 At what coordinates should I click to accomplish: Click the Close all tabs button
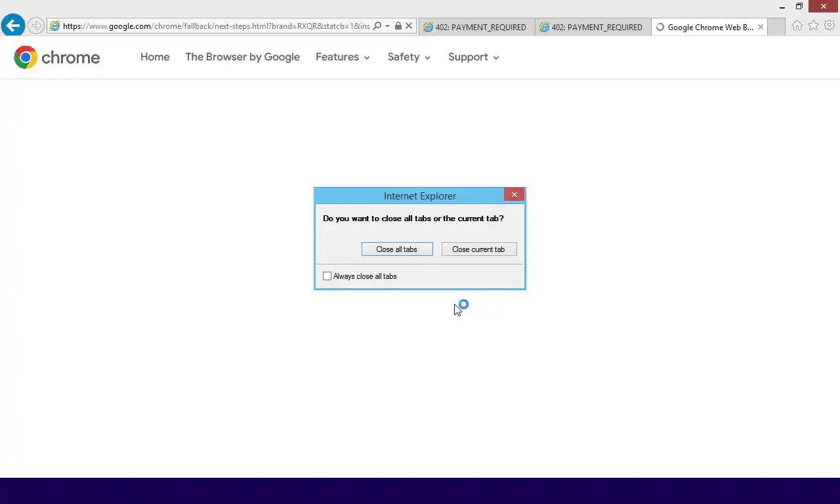(397, 249)
